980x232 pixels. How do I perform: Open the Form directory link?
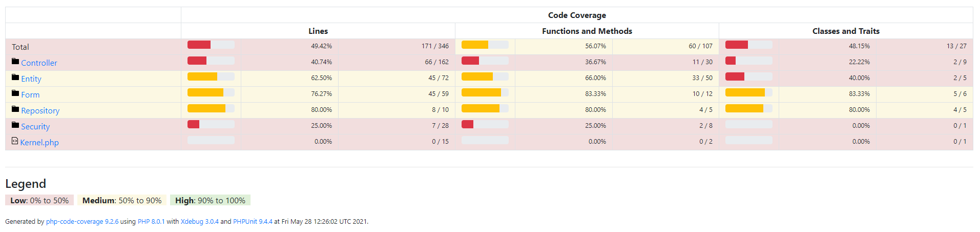[x=30, y=95]
